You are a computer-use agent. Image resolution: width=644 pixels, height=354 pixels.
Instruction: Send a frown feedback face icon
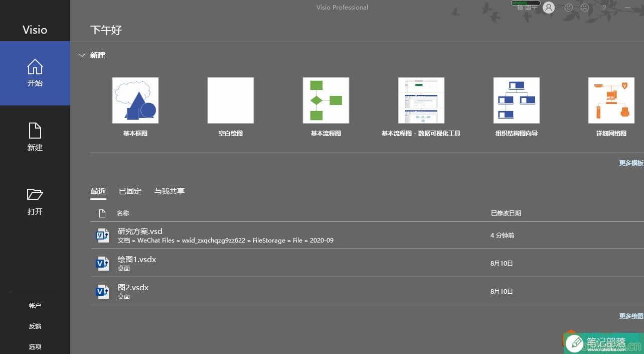coord(585,8)
